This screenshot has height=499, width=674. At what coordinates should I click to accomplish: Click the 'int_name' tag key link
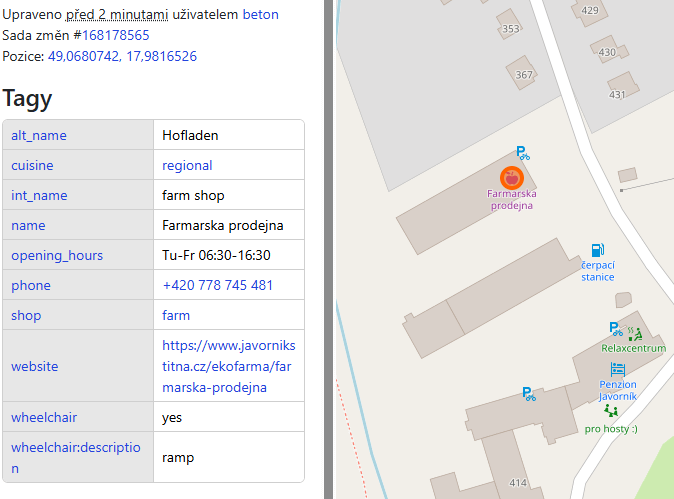click(39, 195)
